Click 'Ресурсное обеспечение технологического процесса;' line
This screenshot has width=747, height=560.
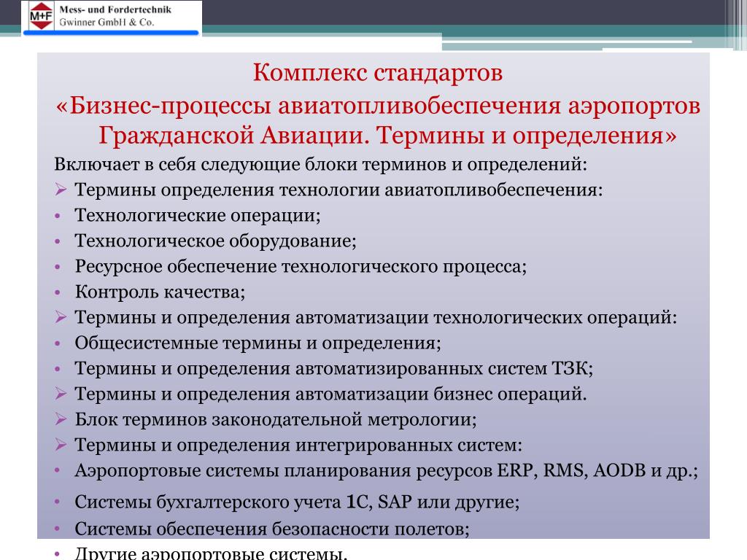(301, 266)
